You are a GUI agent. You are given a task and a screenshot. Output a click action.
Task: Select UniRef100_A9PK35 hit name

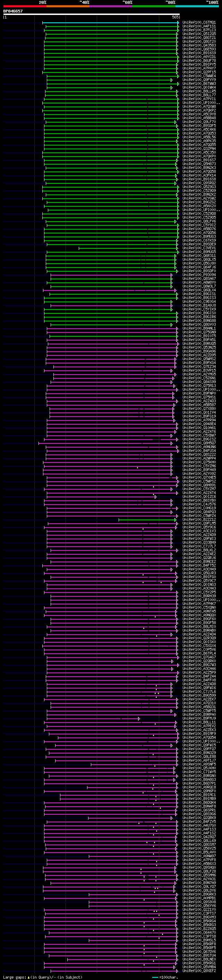(199, 141)
